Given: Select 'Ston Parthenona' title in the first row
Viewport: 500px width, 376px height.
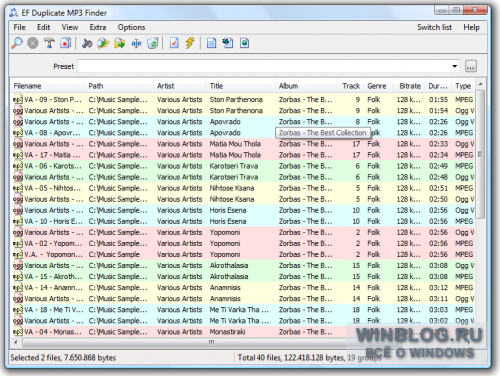Looking at the screenshot, I should tap(236, 99).
